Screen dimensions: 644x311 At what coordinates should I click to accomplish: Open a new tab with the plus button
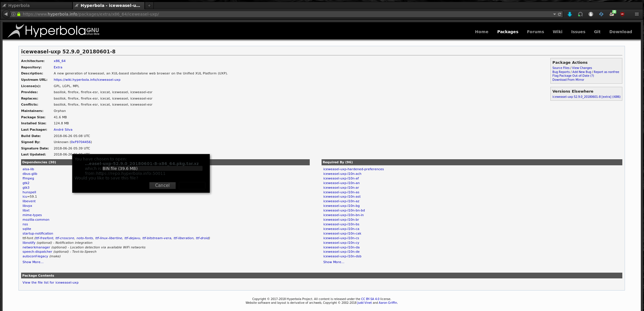tap(149, 5)
